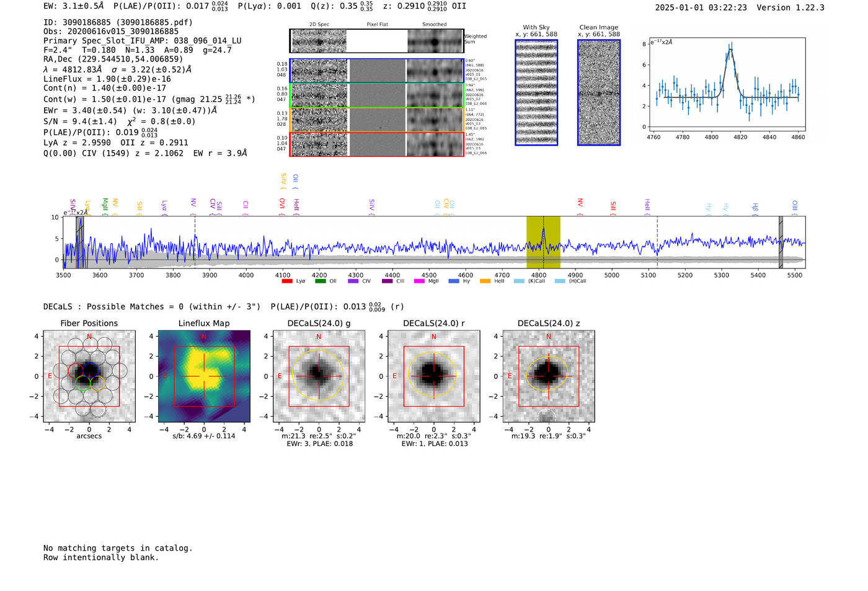Select the magenta MgII legend swatch
The height and width of the screenshot is (591, 868).
tap(419, 281)
